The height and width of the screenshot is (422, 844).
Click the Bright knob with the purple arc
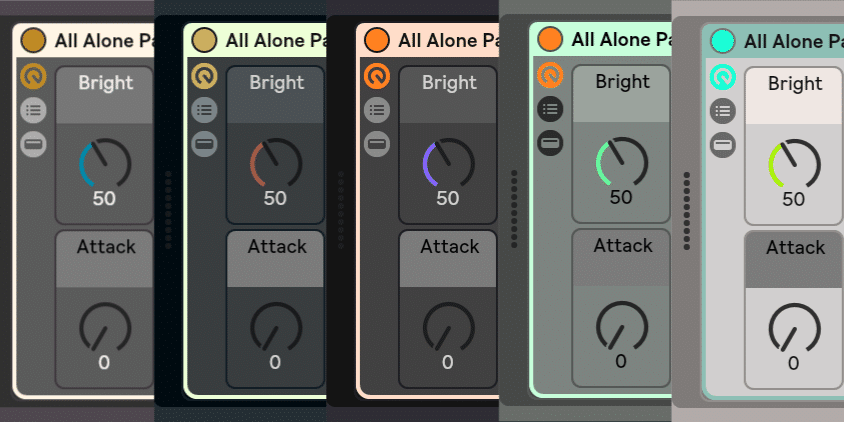(447, 163)
